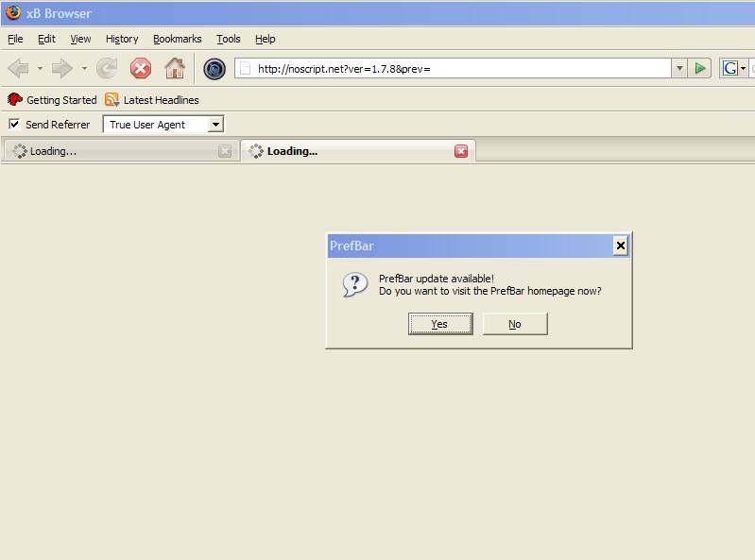Open the File menu
The image size is (755, 560).
point(15,39)
